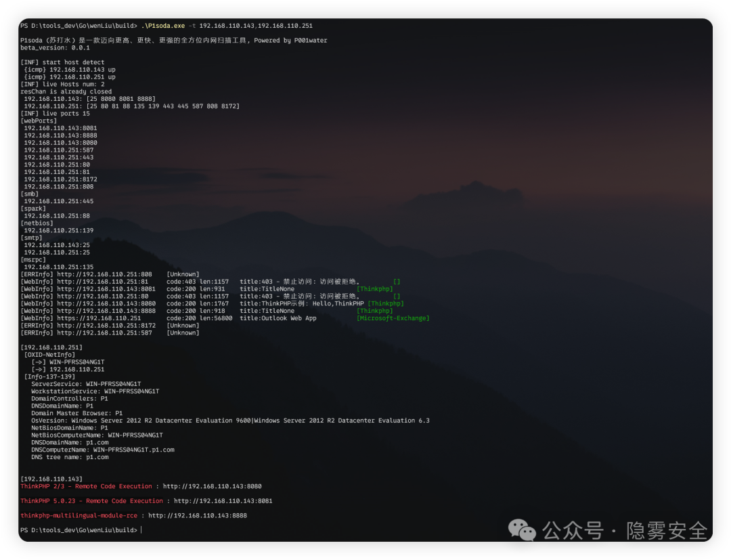The width and height of the screenshot is (731, 560).
Task: Select '[INF] live ports 15' line
Action: [55, 113]
